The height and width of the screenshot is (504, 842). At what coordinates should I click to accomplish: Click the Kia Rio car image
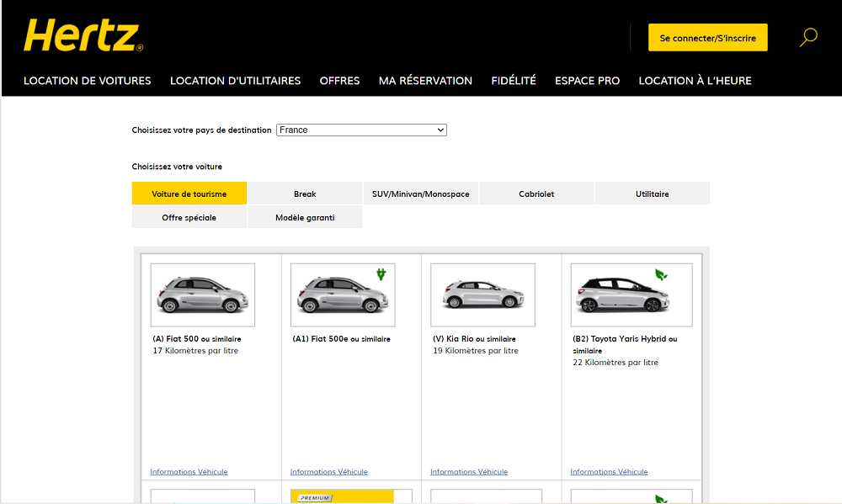[x=482, y=294]
